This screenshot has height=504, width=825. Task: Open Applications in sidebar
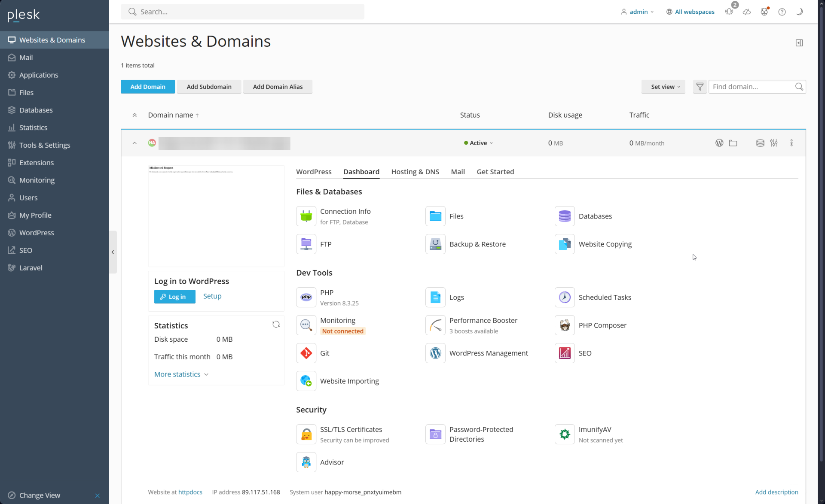(x=55, y=75)
